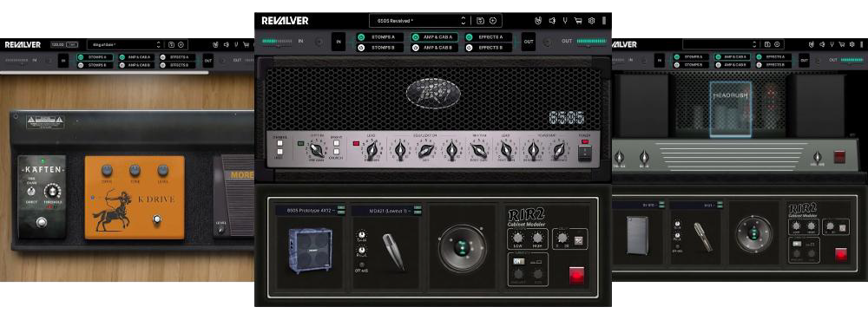Click the THRESHOLD knob on KAFTEN pedal
Screen dimensions: 868x320
(53, 192)
